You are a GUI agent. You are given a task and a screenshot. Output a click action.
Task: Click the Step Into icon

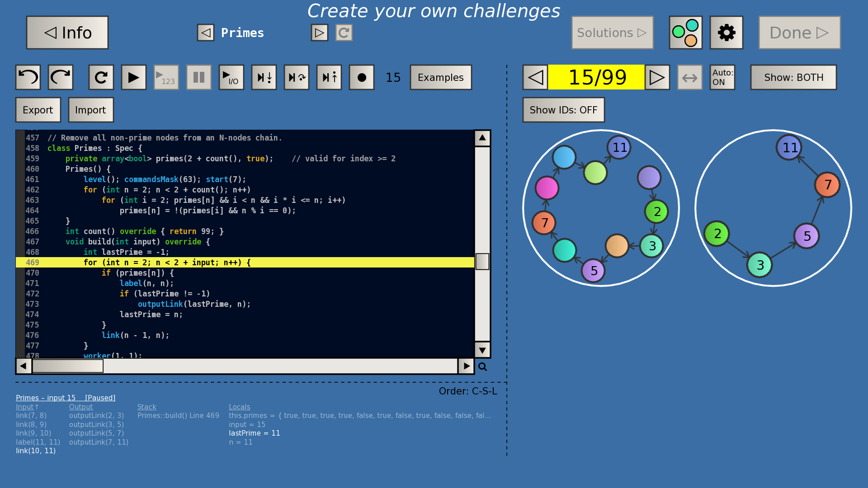tap(264, 77)
